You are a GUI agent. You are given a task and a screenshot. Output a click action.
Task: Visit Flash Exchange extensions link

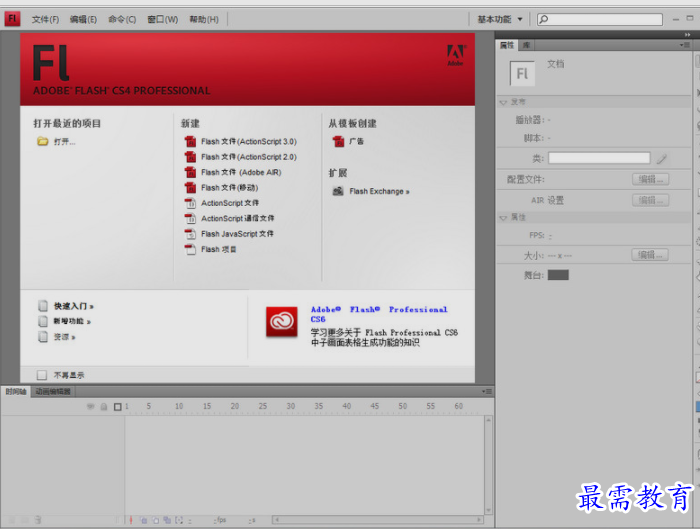pos(379,191)
